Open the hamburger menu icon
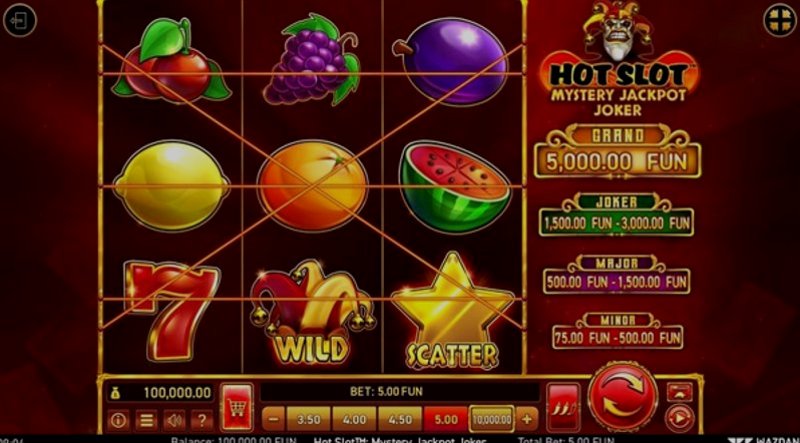The height and width of the screenshot is (443, 800). pos(146,420)
